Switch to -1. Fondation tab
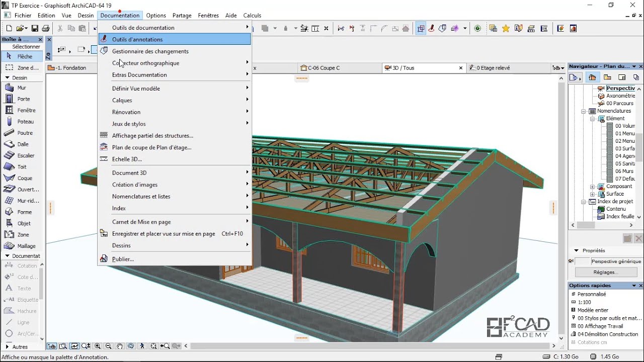The image size is (644, 362). [70, 68]
